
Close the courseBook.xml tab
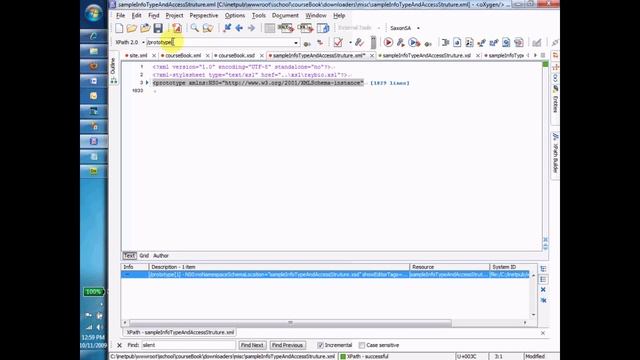(x=207, y=56)
